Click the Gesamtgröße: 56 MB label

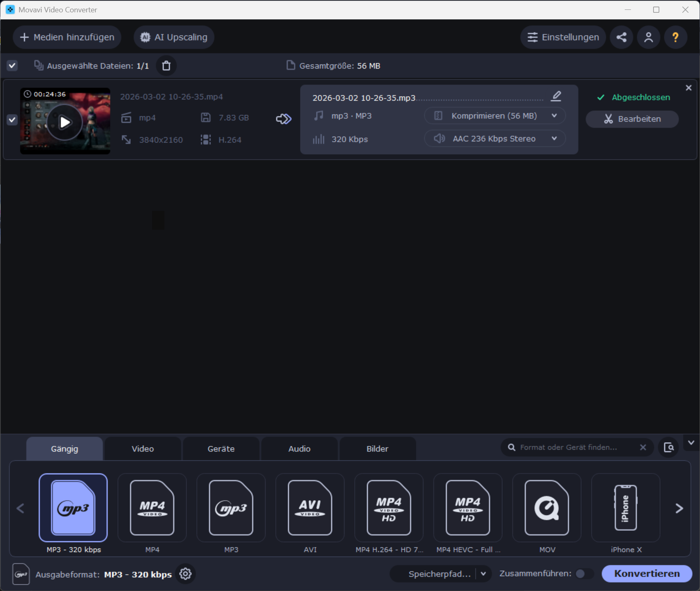340,66
